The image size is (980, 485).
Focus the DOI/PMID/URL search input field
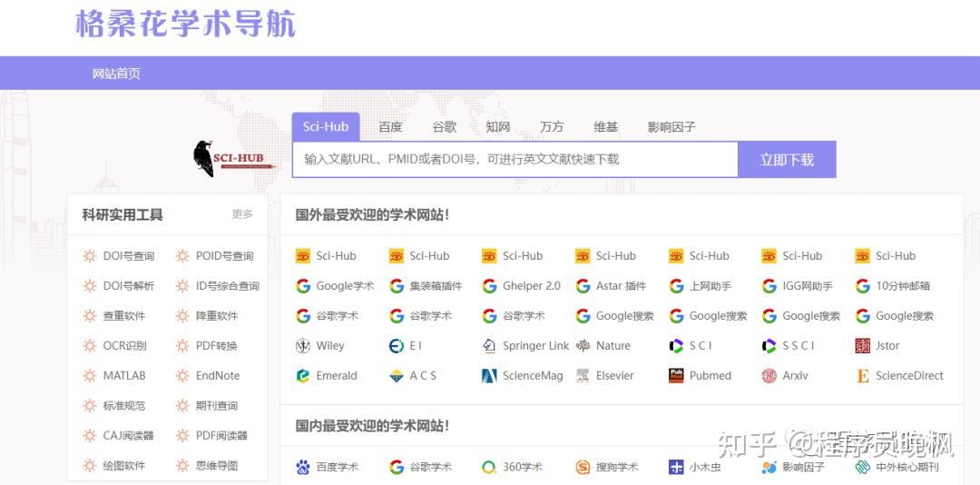515,160
